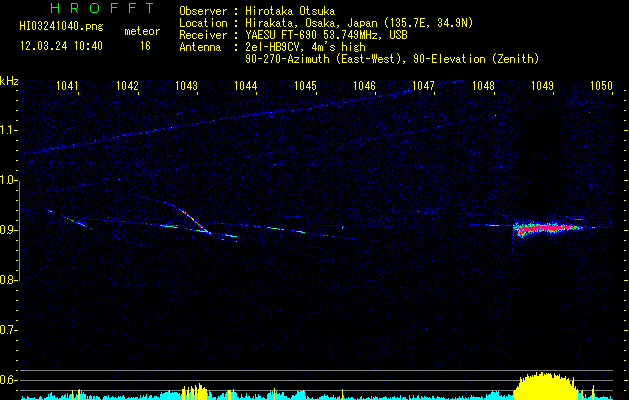The image size is (629, 400).
Task: Select the 1045 time marker
Action: coord(305,86)
